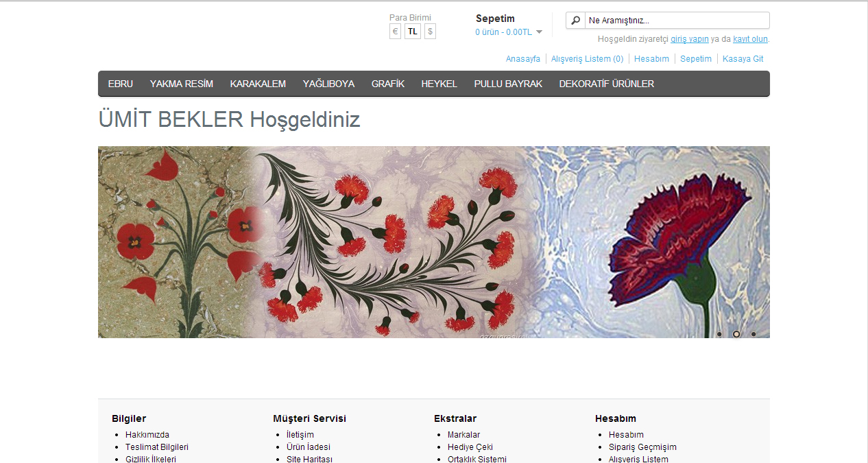Viewport: 868px width, 463px height.
Task: Click the carnation slideshow banner image
Action: coord(434,242)
